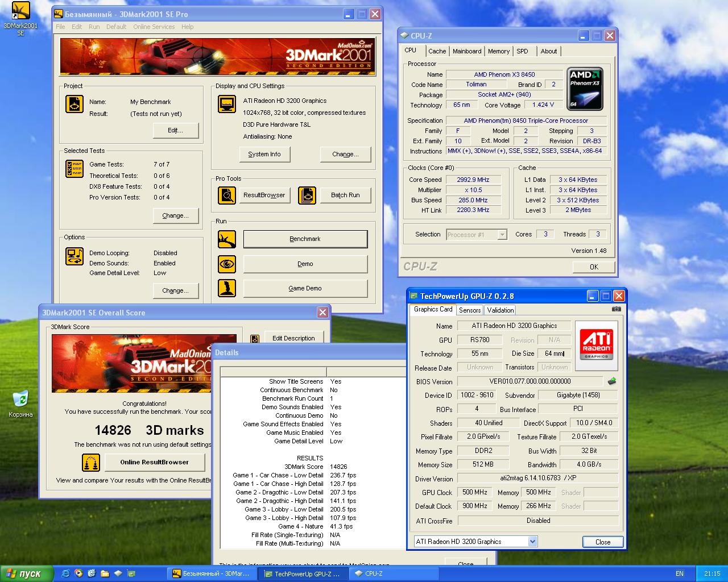The image size is (728, 582).
Task: Click the 3DMark Score 14826 in Details
Action: [338, 467]
